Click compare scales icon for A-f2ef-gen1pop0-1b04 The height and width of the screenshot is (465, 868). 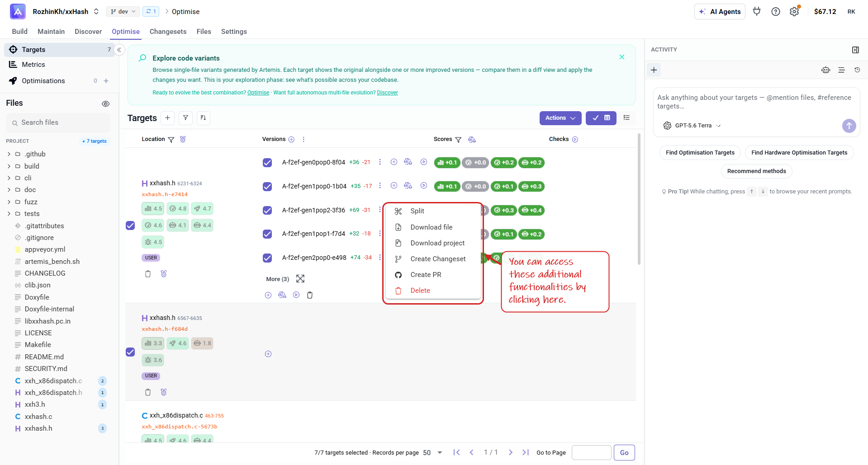[x=408, y=185]
